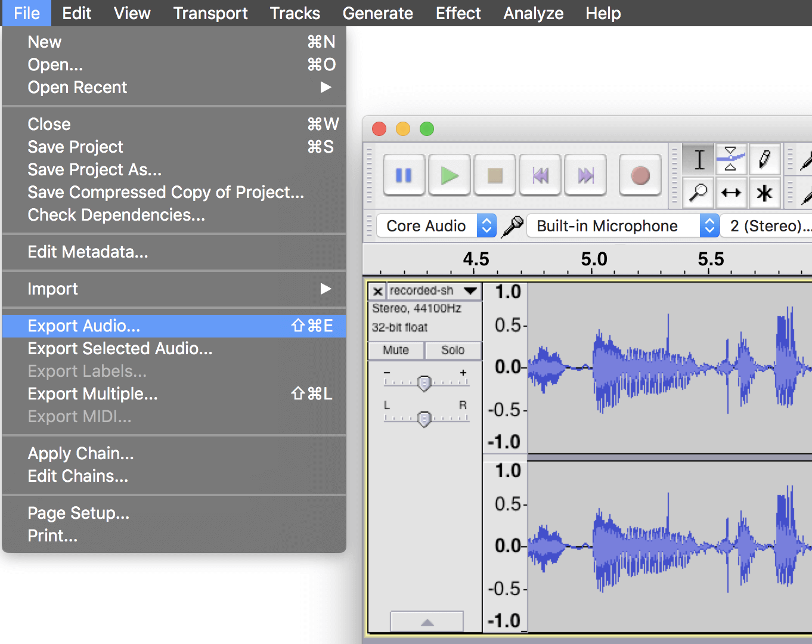Open the Built-in Microphone input dropdown

[x=622, y=225]
